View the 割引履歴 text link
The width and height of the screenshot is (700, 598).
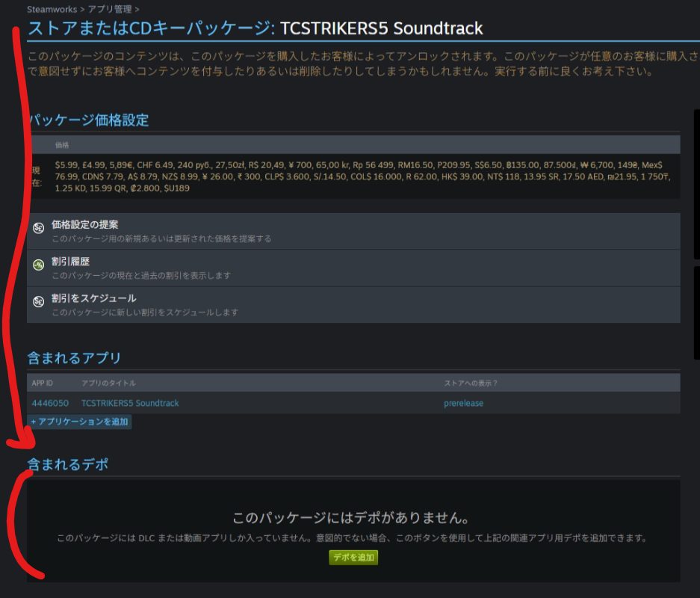click(70, 262)
